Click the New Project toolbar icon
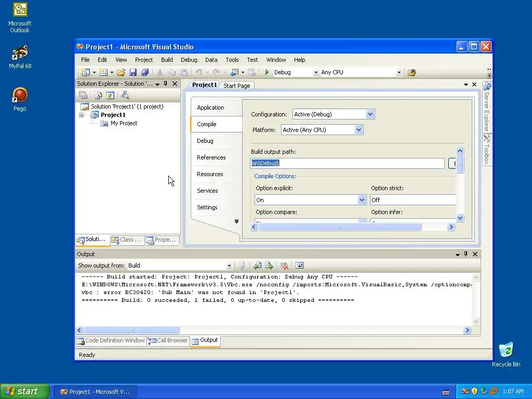Screen dimensions: 532x399 click(86, 72)
